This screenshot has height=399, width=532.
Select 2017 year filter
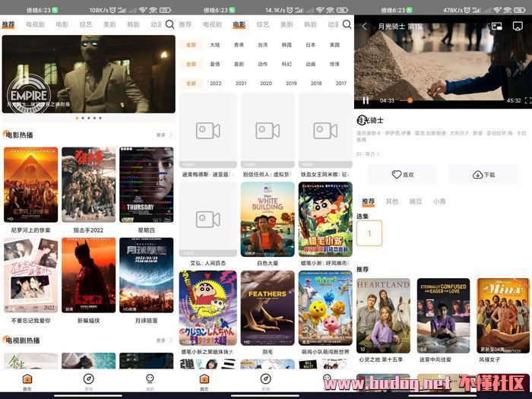point(341,83)
